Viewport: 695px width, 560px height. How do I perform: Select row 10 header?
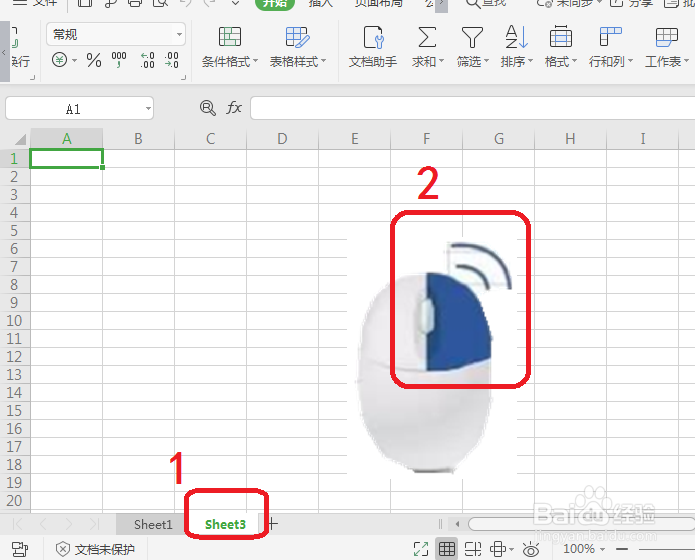pyautogui.click(x=14, y=321)
